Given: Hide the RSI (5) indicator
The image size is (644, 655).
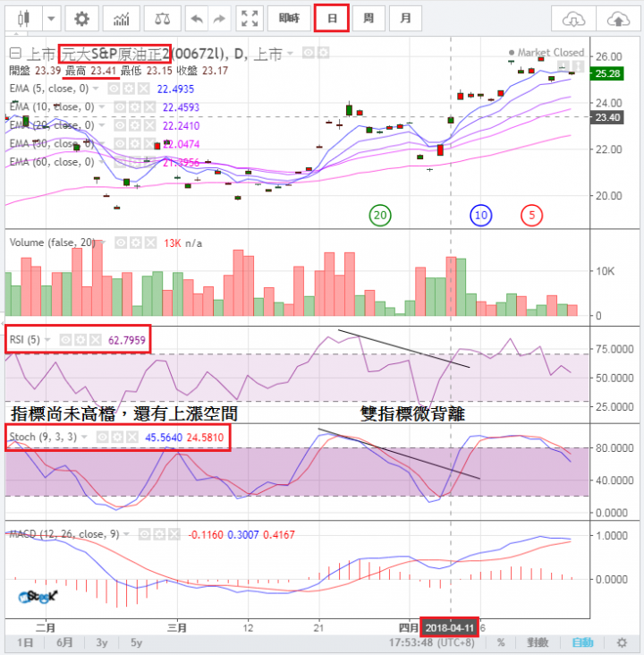Looking at the screenshot, I should point(65,340).
